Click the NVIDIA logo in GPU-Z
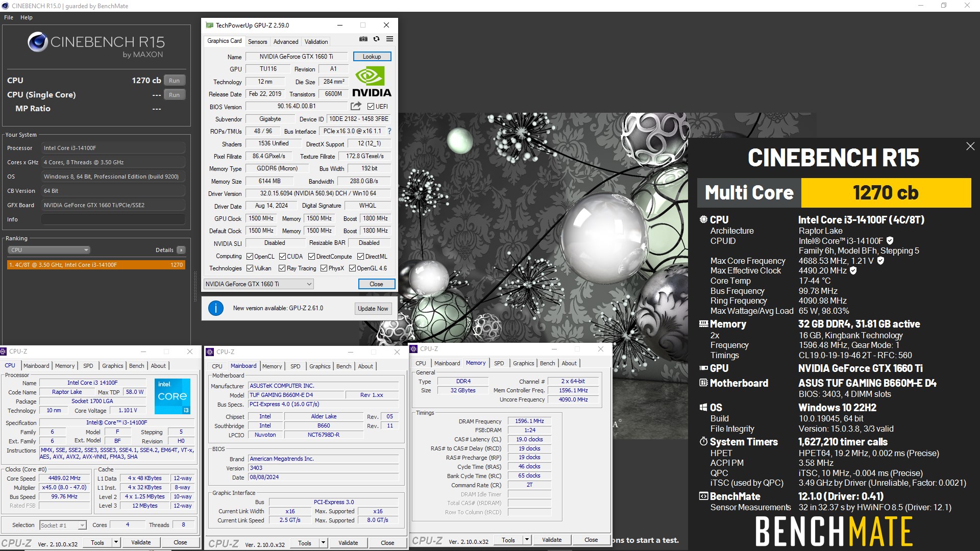 pos(372,82)
